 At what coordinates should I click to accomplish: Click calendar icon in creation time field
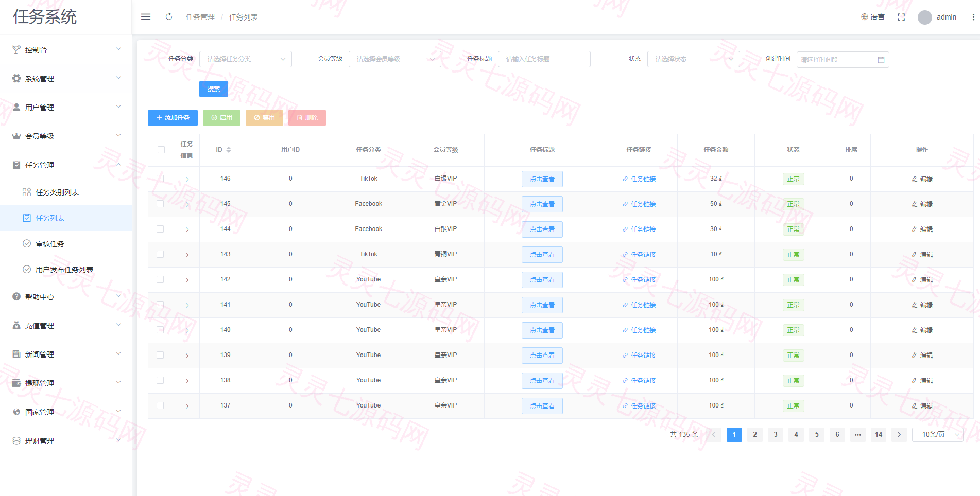881,60
